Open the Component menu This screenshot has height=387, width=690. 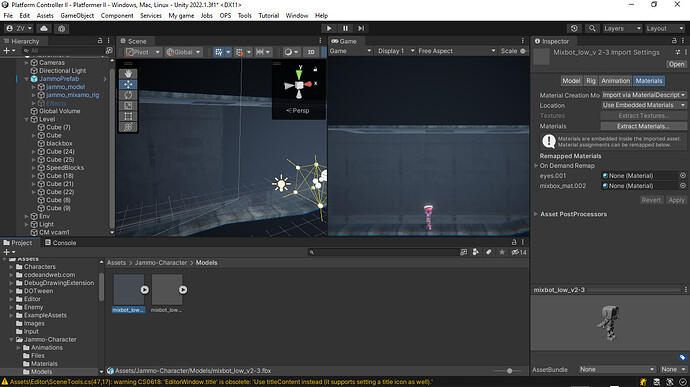pyautogui.click(x=117, y=15)
